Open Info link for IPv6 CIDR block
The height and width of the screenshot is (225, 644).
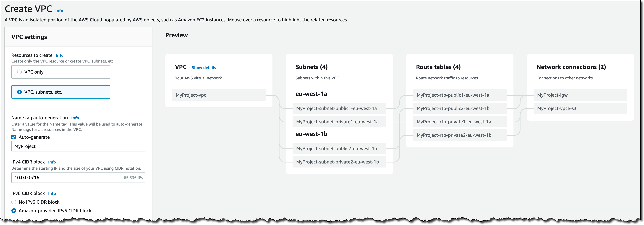point(52,194)
